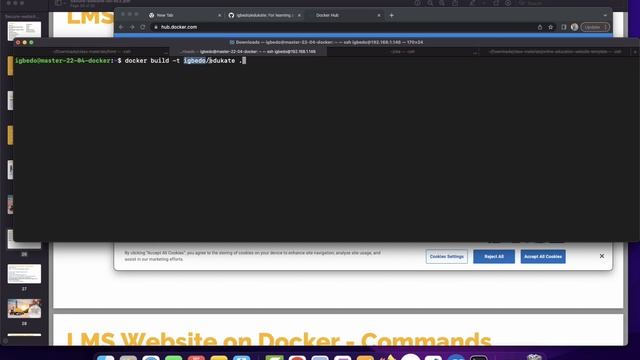Click the Chrome Update button
640x360 pixels.
coord(595,27)
